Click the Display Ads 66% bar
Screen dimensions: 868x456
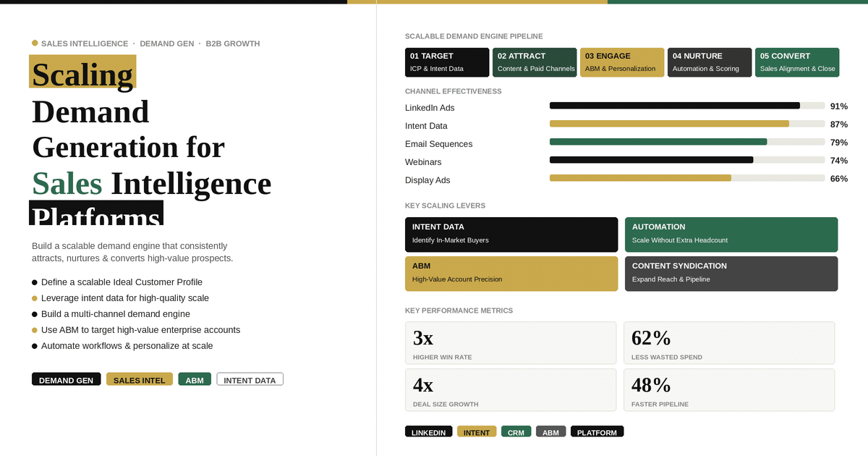pos(686,178)
